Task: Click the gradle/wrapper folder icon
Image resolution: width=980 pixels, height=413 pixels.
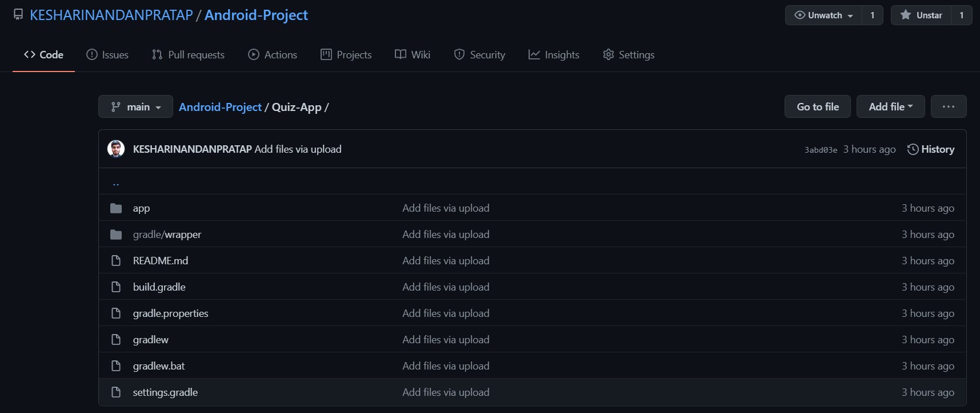Action: coord(116,235)
